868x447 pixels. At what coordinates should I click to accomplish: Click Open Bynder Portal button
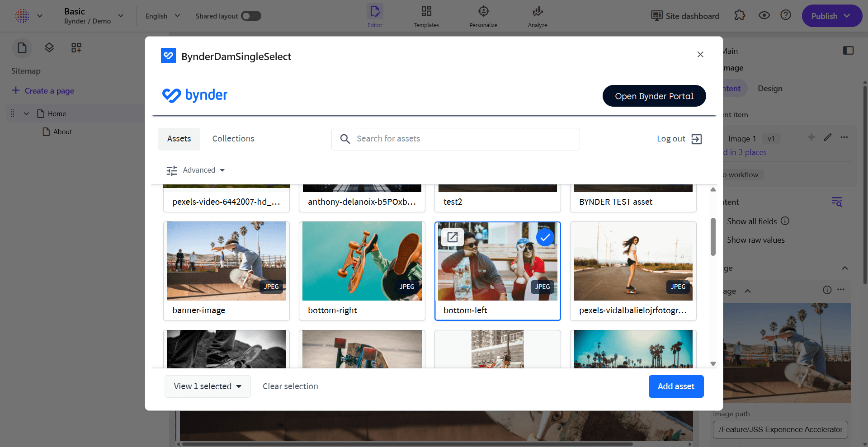(654, 96)
